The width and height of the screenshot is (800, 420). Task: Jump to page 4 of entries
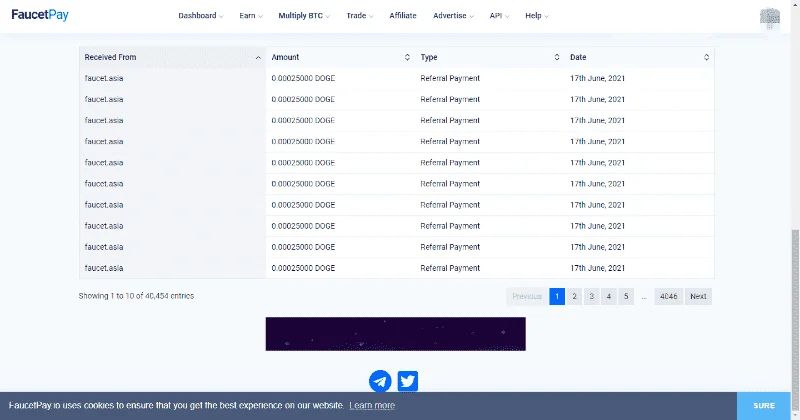tap(609, 297)
